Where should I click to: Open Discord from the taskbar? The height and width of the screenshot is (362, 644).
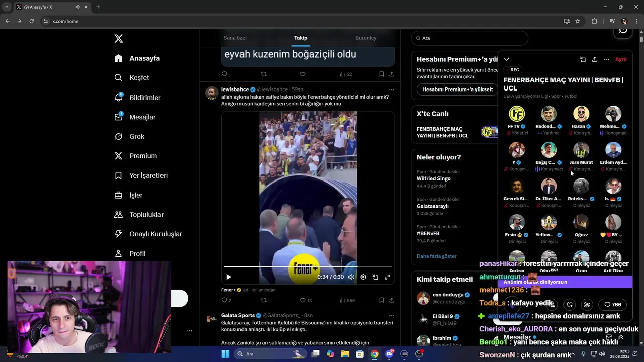point(390,354)
